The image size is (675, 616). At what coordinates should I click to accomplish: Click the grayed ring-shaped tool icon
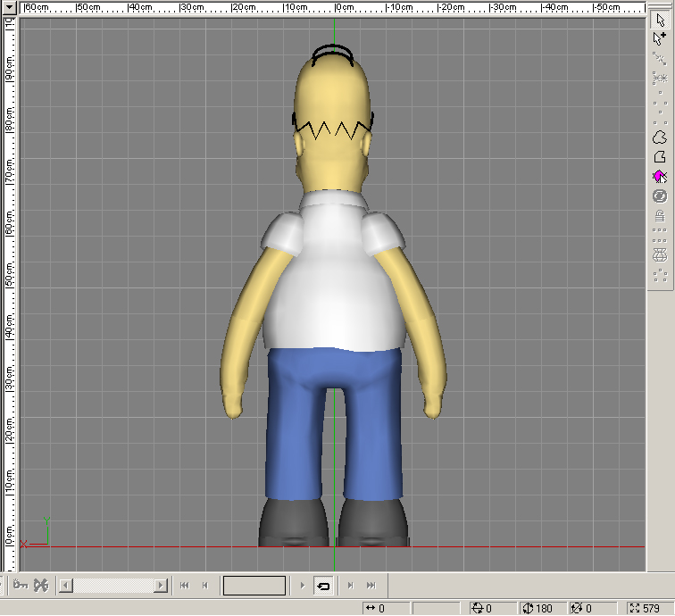(660, 196)
